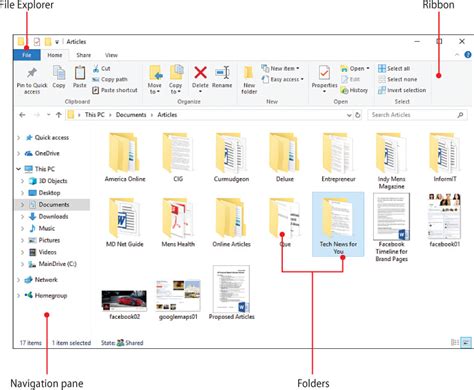Click the Rename icon
Viewport: 474px width, 390px height.
[x=222, y=72]
